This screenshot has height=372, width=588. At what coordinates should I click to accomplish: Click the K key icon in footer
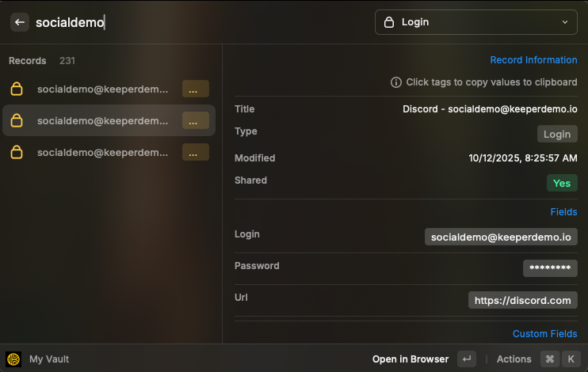tap(571, 359)
